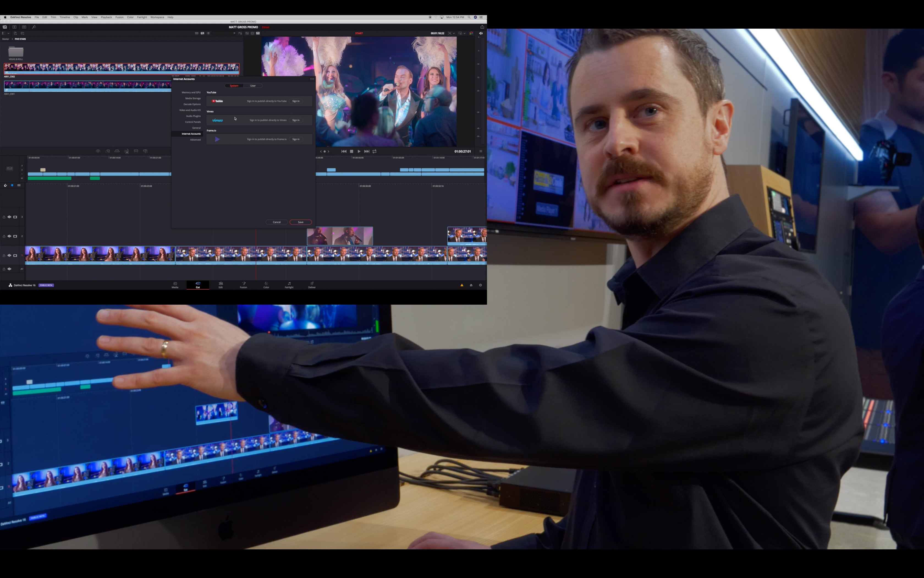Sign in to Frame.io
This screenshot has width=924, height=578.
pos(296,139)
